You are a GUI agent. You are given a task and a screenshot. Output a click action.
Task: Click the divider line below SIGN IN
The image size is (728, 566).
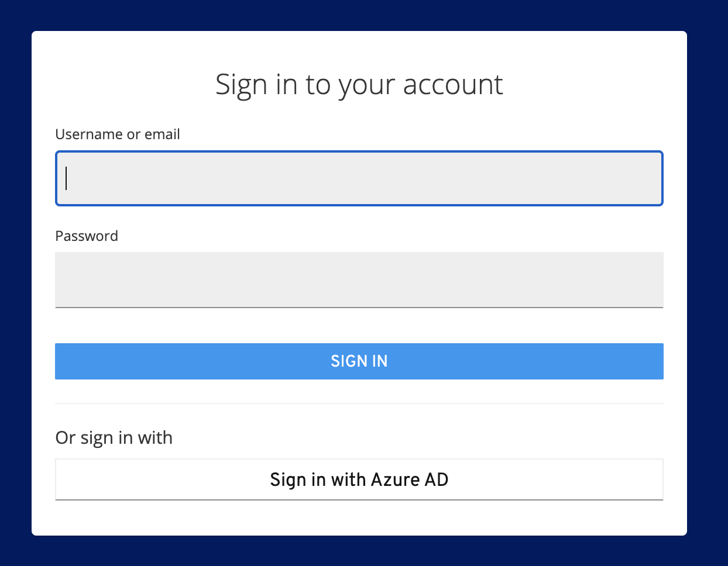pyautogui.click(x=359, y=403)
